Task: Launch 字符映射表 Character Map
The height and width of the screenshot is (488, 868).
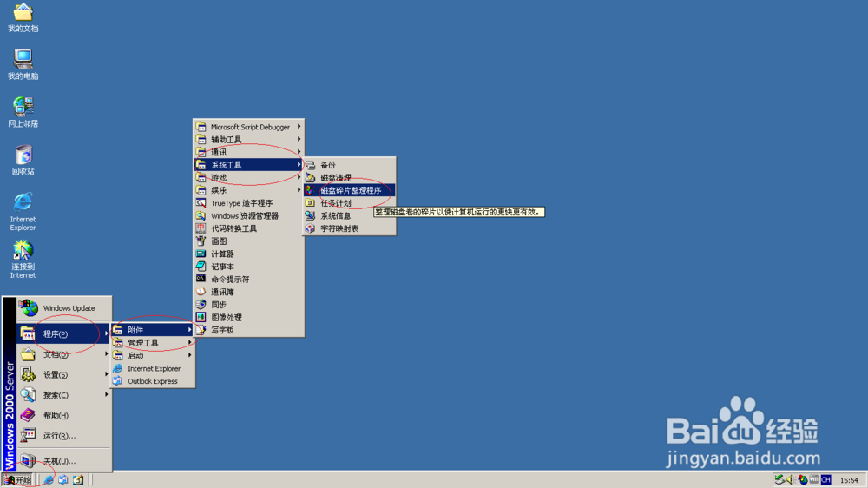Action: pos(349,228)
